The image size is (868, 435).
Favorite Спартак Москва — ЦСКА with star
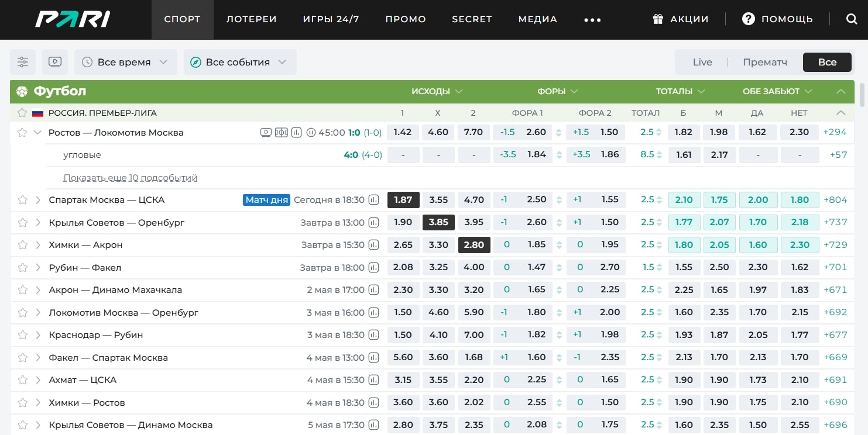[x=22, y=200]
